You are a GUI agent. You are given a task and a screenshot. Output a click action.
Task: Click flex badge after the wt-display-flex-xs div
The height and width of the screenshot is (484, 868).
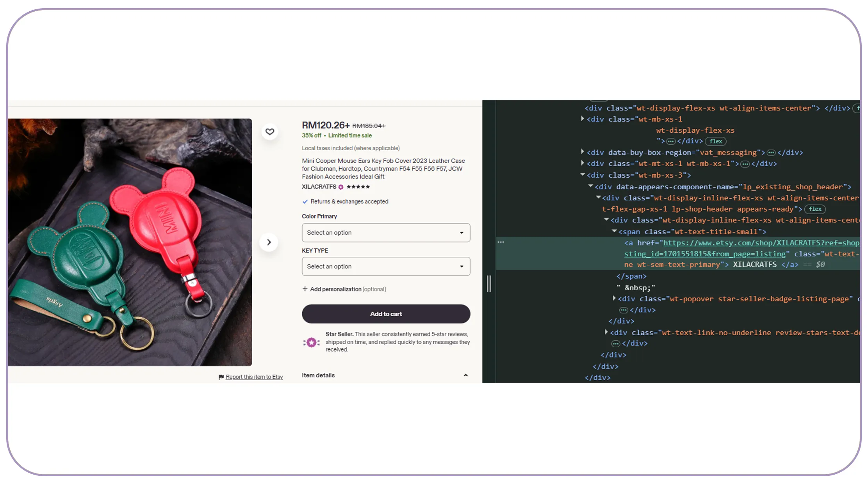coord(716,141)
